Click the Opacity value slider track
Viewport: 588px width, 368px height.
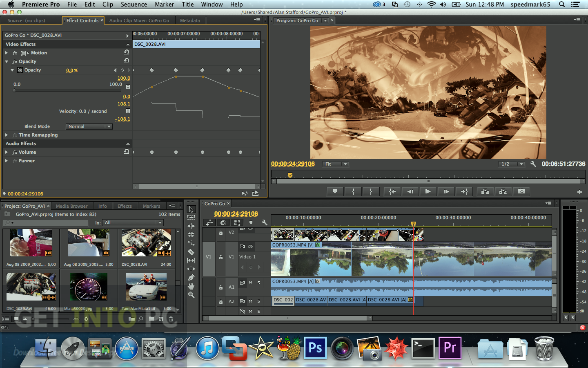67,90
